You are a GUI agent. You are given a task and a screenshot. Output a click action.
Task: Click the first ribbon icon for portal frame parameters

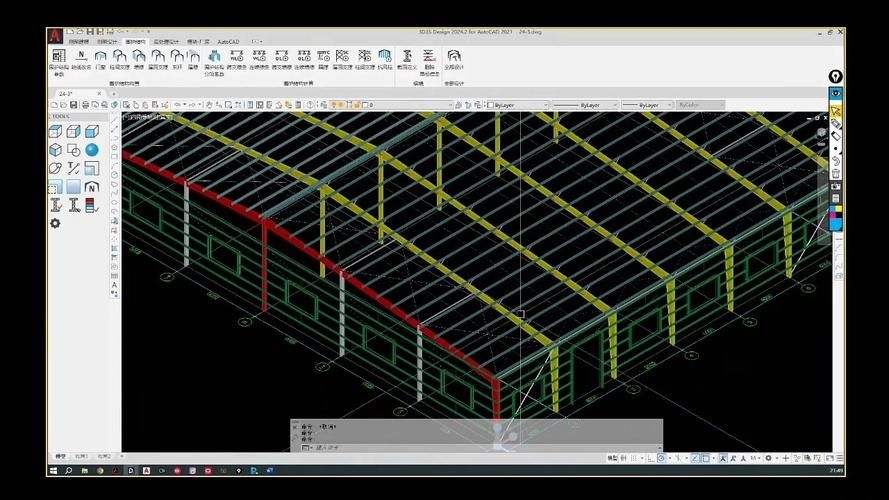click(58, 57)
